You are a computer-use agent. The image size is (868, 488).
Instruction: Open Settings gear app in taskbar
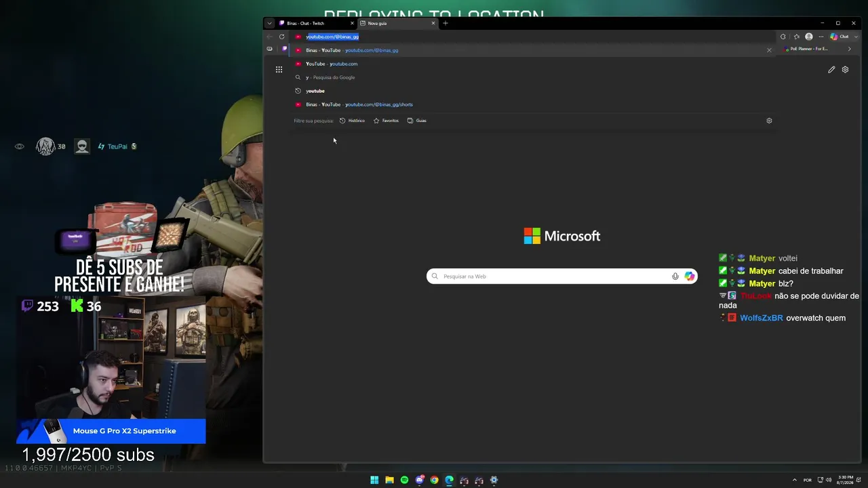click(x=494, y=480)
